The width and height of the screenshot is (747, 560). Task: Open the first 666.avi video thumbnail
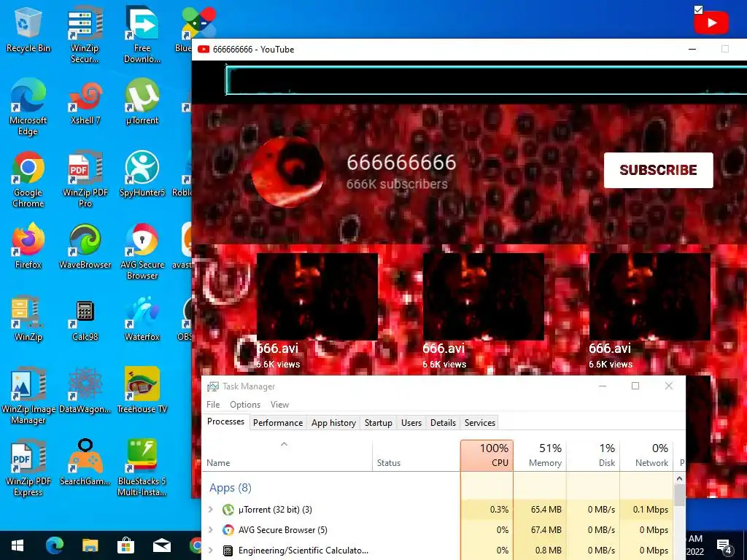coord(317,296)
